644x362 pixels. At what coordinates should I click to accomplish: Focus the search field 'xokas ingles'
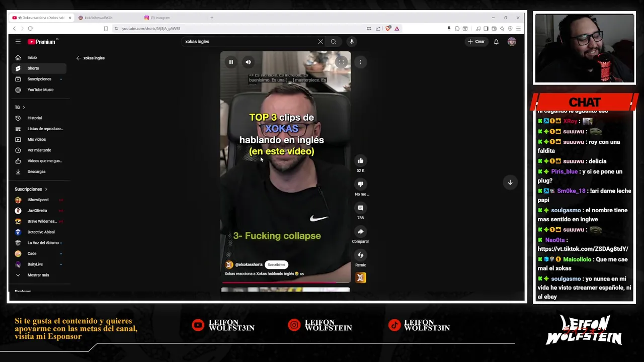click(x=249, y=42)
